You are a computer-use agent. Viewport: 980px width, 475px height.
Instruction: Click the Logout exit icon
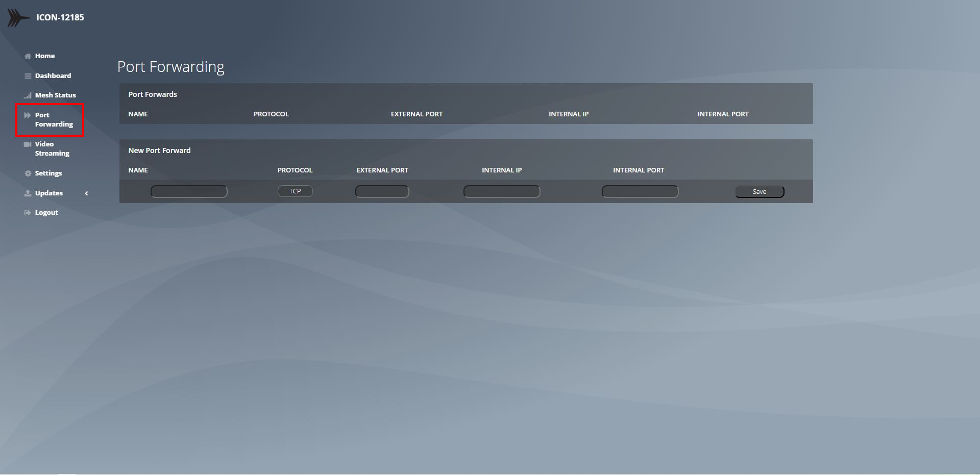click(28, 213)
